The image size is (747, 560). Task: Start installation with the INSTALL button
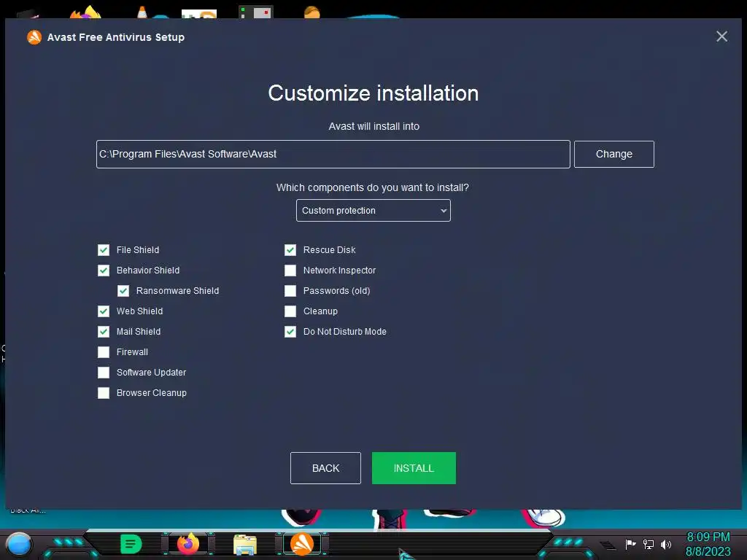(414, 468)
